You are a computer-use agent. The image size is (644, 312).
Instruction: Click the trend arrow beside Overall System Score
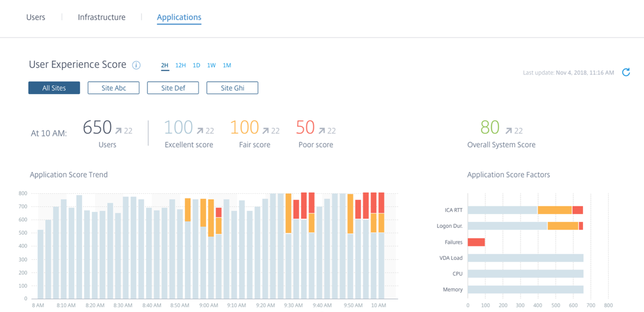(509, 131)
